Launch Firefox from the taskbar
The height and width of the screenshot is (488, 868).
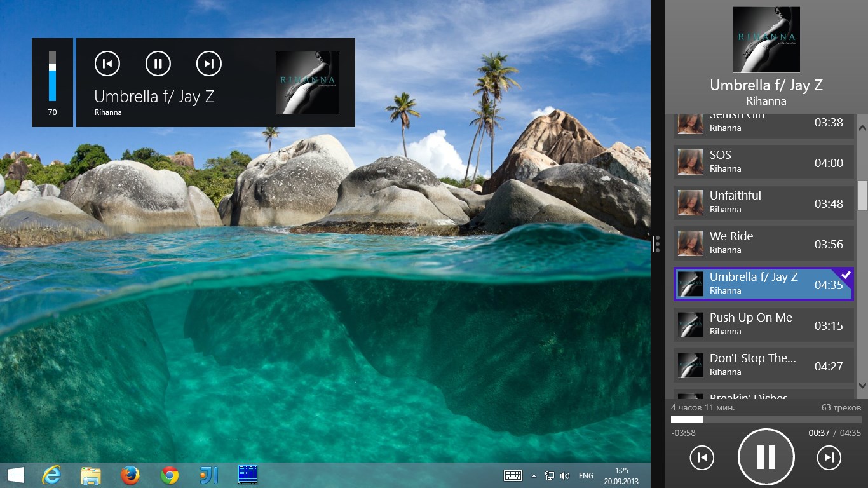(130, 475)
